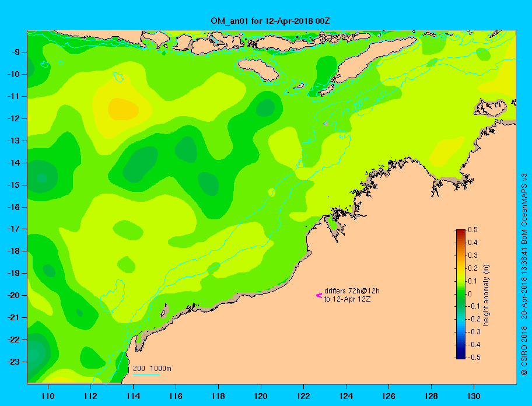The width and height of the screenshot is (532, 406).
Task: Click the -18 latitude axis label
Action: point(13,251)
